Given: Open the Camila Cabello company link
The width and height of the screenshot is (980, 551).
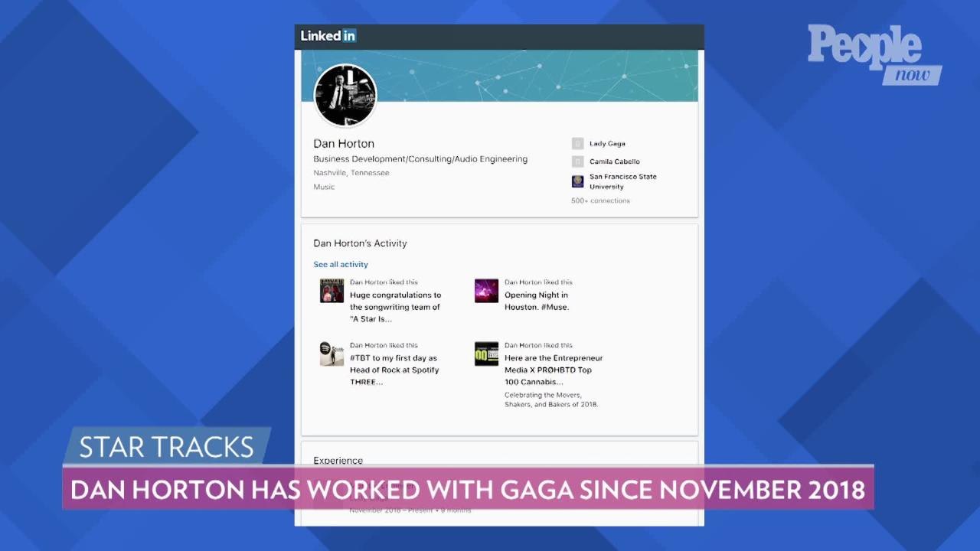Looking at the screenshot, I should 615,161.
